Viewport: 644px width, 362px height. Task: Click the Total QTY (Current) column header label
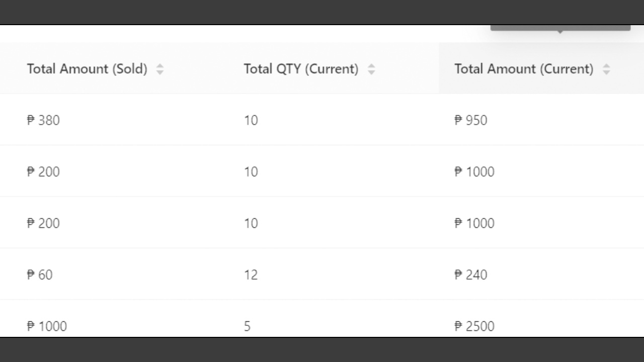[x=301, y=69]
